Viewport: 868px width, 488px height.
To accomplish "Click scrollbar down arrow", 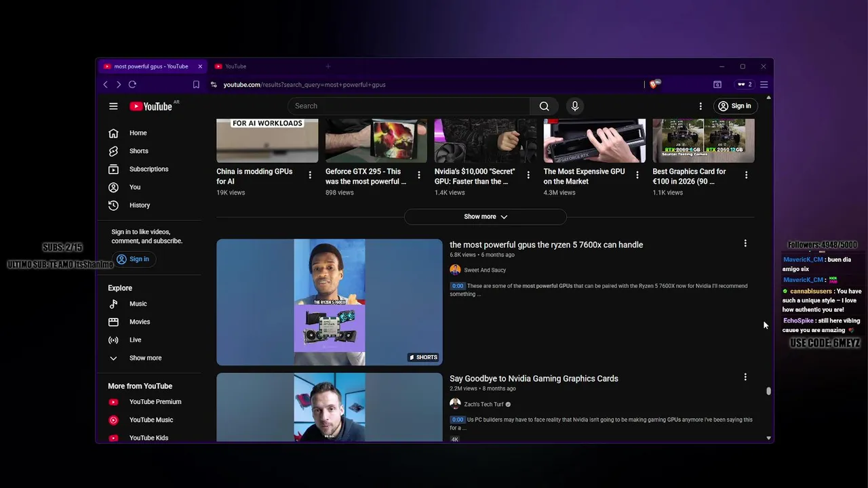I will [x=768, y=438].
